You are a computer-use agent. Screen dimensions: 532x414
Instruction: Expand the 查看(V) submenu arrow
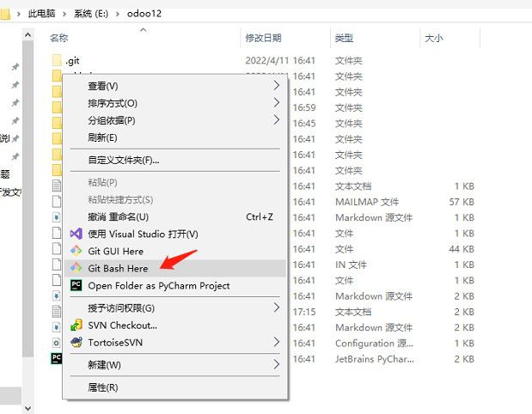pyautogui.click(x=277, y=86)
